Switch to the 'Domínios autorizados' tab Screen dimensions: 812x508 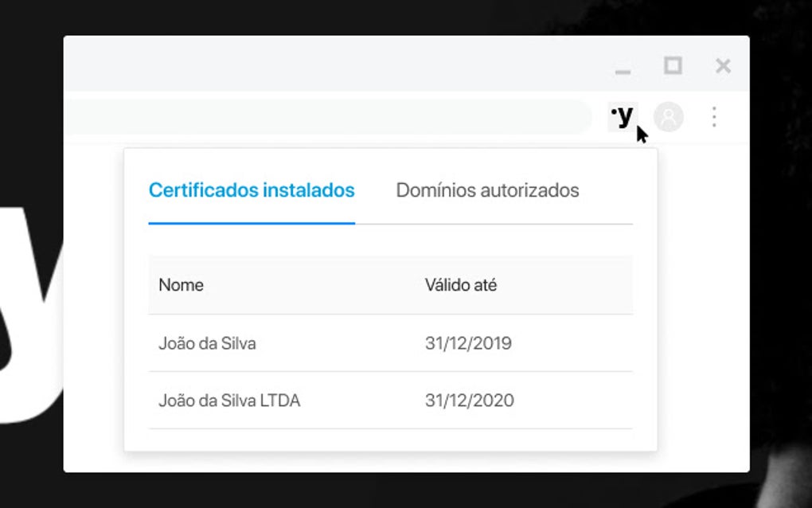489,190
